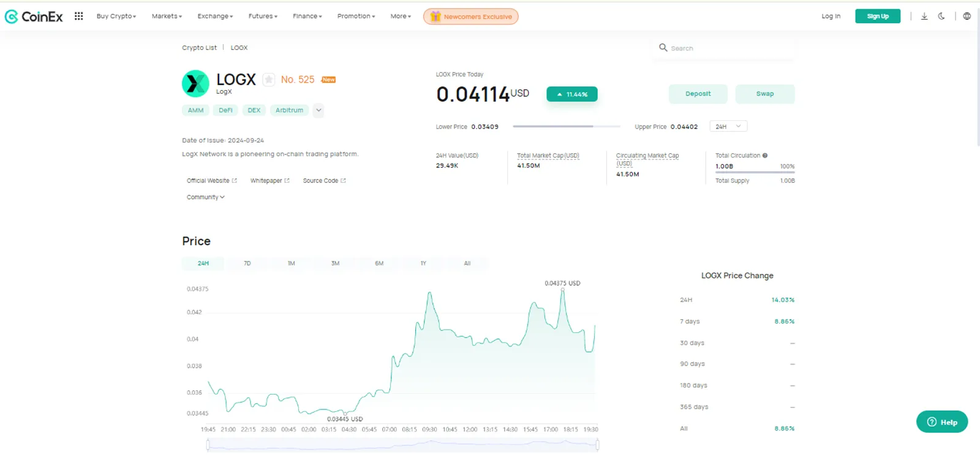Viewport: 980px width, 459px height.
Task: Click the Swap button
Action: coord(765,94)
